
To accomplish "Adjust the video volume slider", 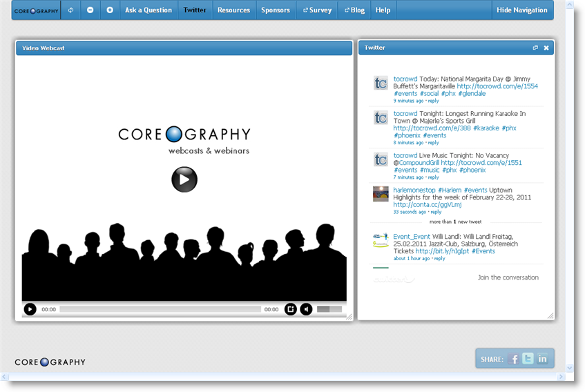I will (329, 309).
